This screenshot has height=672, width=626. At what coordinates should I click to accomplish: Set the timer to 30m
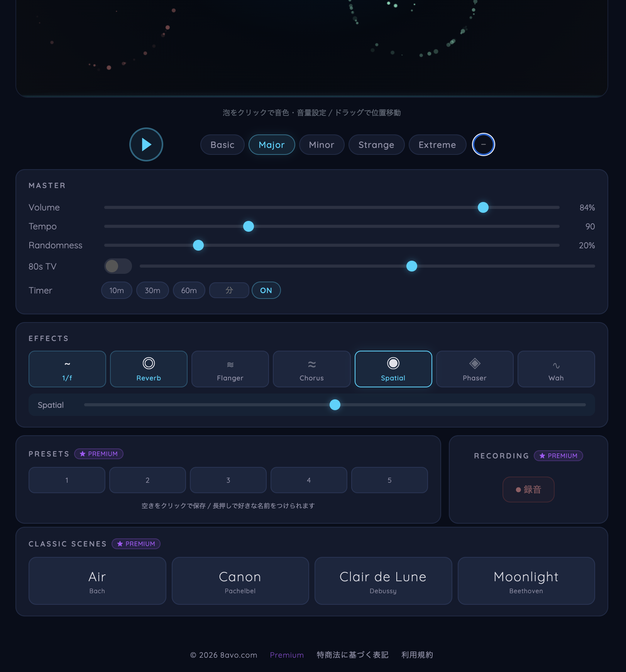coord(152,290)
